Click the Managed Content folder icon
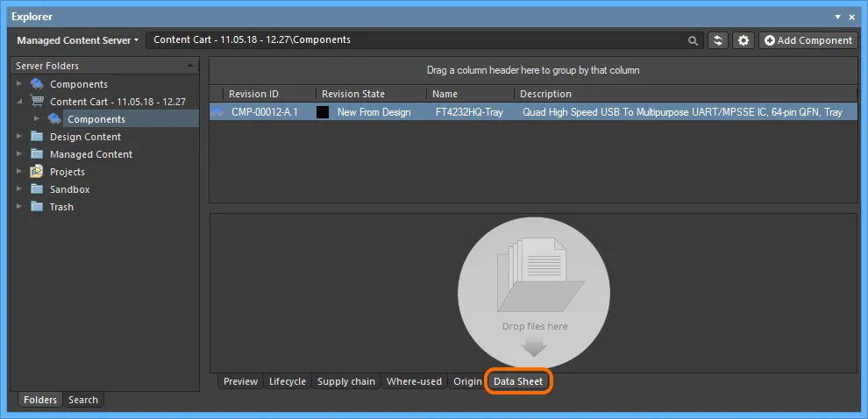The height and width of the screenshot is (419, 868). 37,154
